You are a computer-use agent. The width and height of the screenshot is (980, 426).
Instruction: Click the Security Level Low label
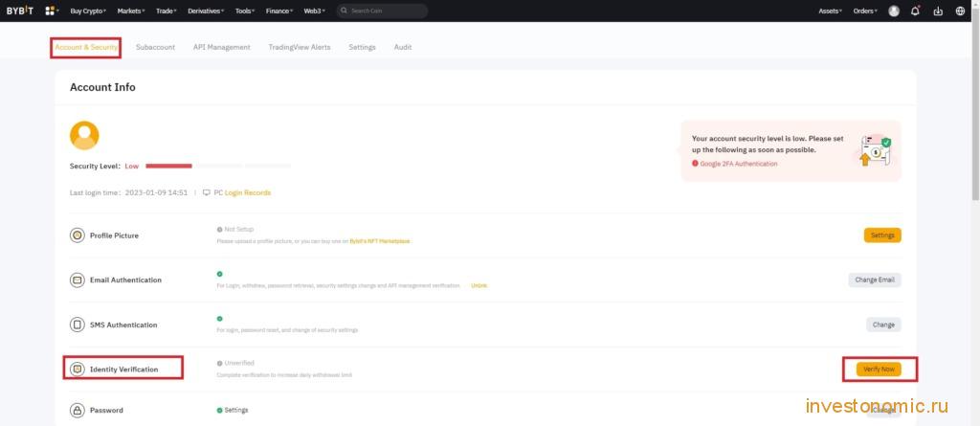132,167
